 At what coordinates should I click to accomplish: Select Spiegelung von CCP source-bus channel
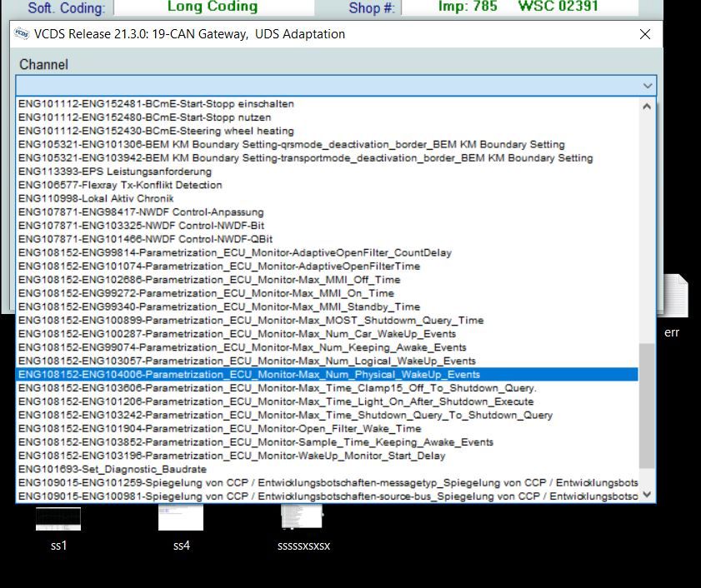[327, 496]
